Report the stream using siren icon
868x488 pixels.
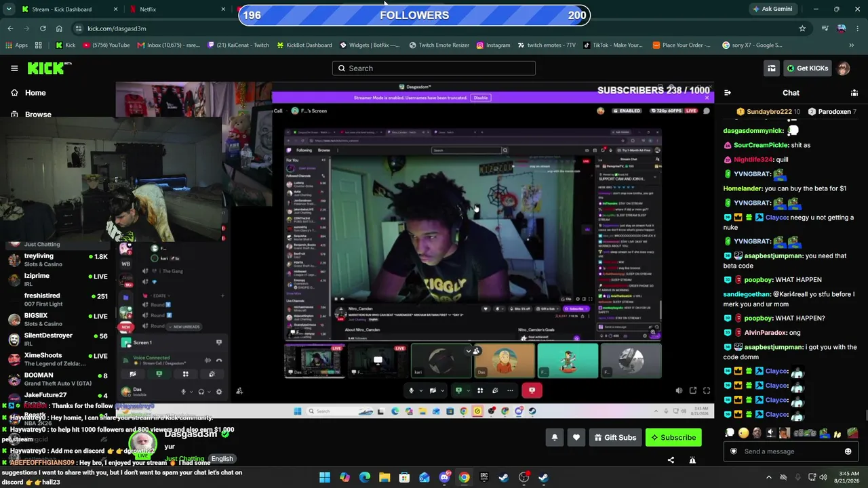pos(692,460)
